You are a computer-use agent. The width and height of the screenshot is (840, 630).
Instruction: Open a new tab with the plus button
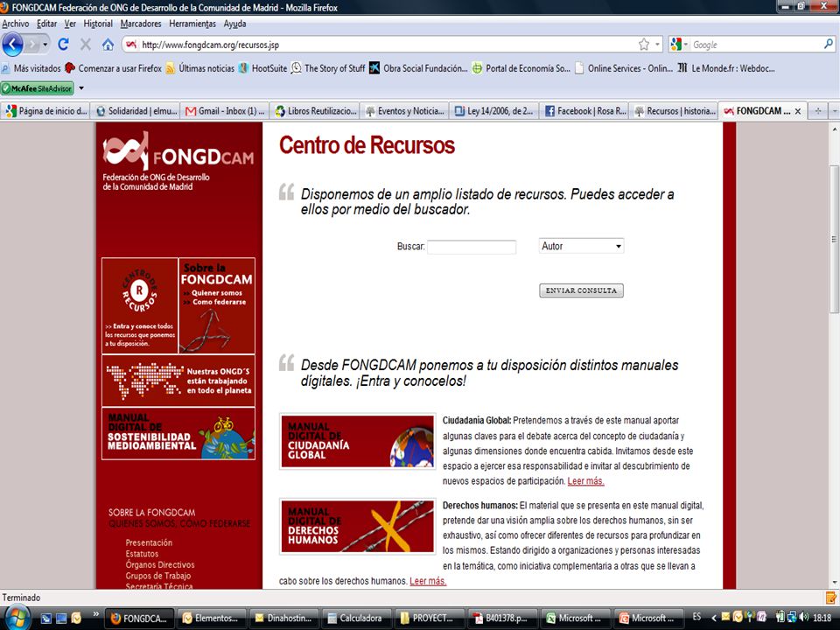[x=818, y=111]
